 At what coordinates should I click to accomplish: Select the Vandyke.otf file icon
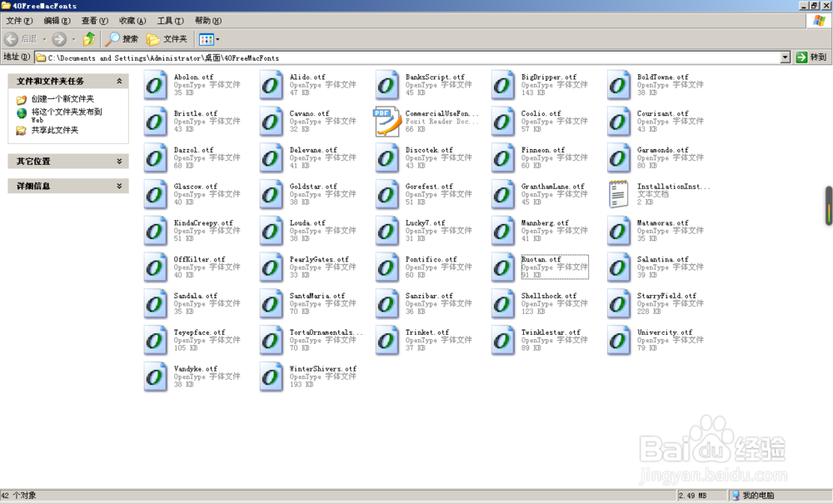coord(155,377)
